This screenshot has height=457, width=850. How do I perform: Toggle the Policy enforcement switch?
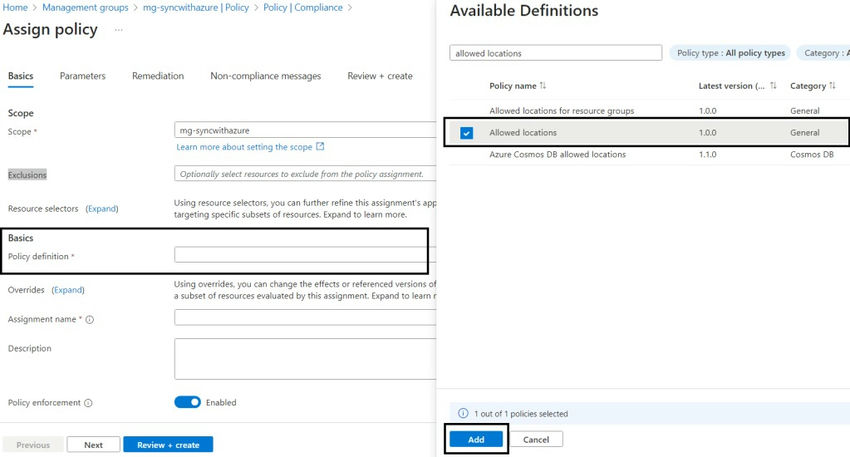tap(188, 402)
